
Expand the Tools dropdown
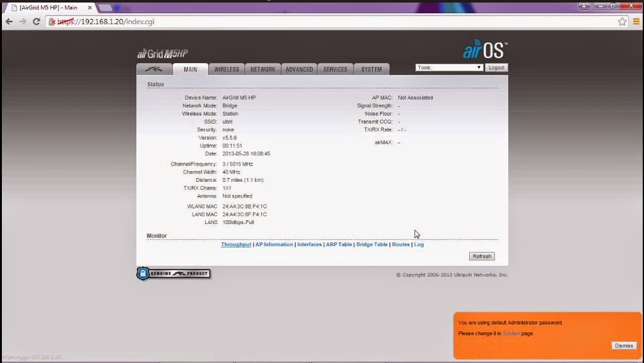[x=449, y=68]
